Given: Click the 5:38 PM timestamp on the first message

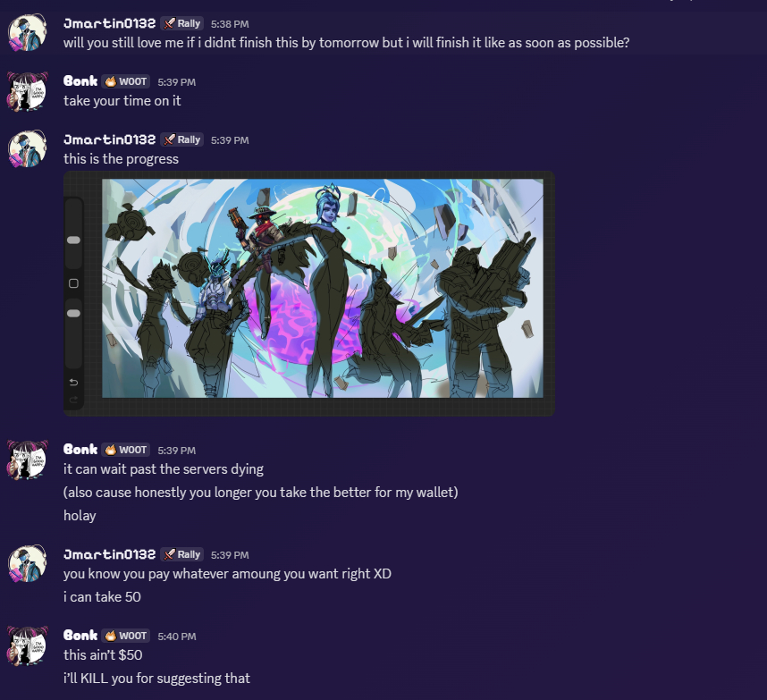Looking at the screenshot, I should point(230,24).
